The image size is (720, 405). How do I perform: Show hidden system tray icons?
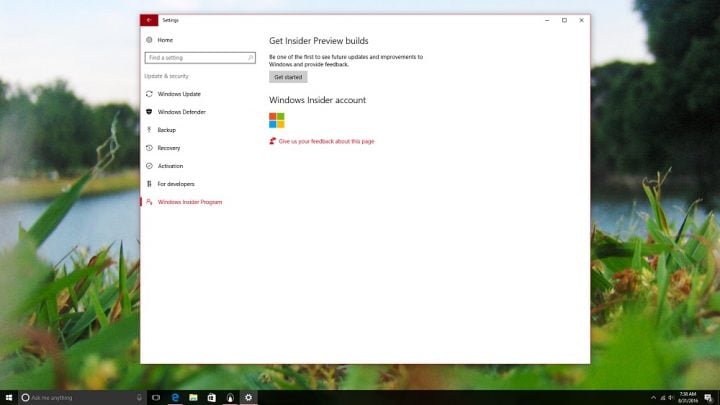[x=653, y=398]
